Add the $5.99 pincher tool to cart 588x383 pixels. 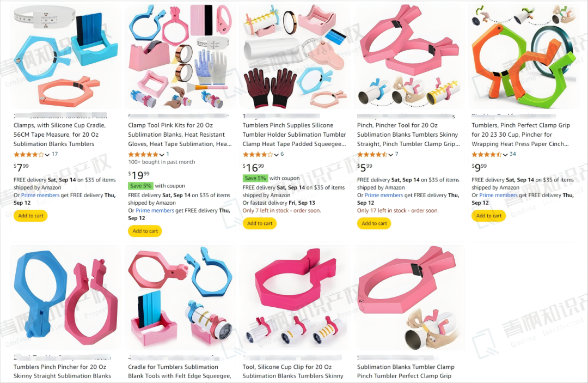[374, 223]
